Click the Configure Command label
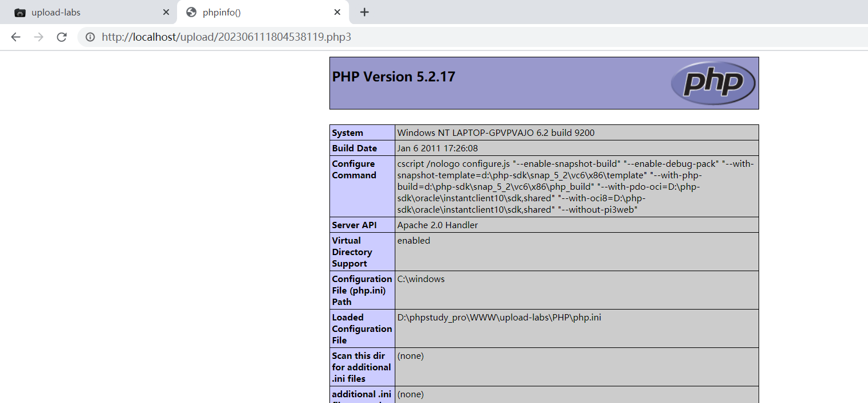Viewport: 868px width, 403px height. 354,170
